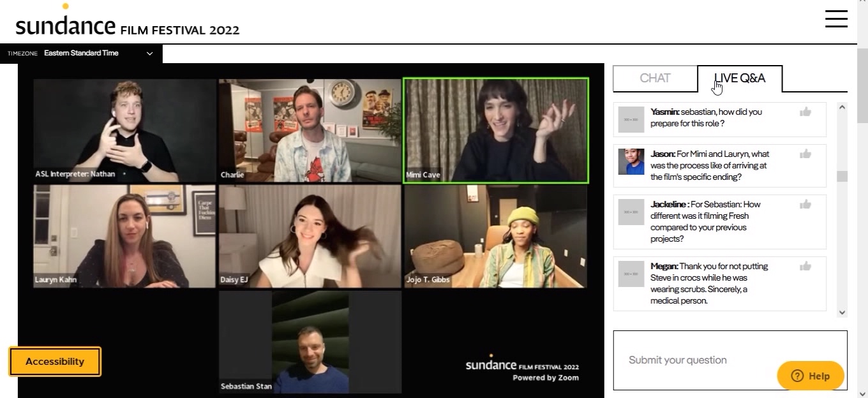Click the Sundance Film Festival logo
Viewport: 868px width, 398px height.
coord(128,24)
